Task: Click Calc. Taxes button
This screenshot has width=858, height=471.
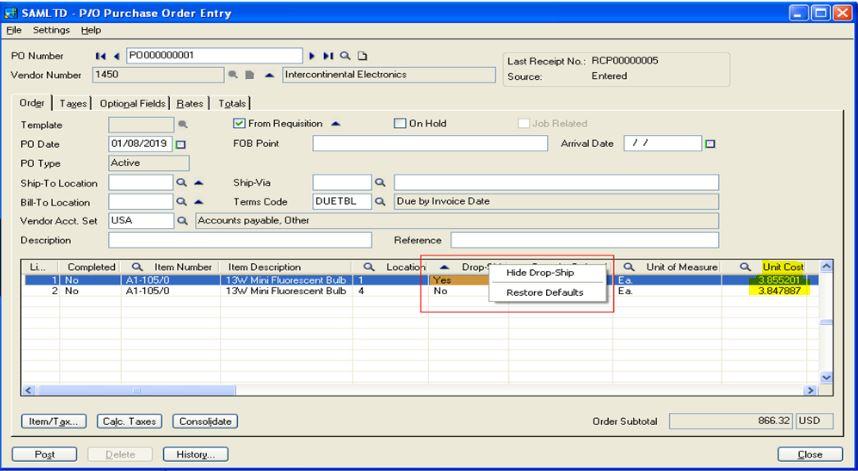Action: tap(130, 422)
